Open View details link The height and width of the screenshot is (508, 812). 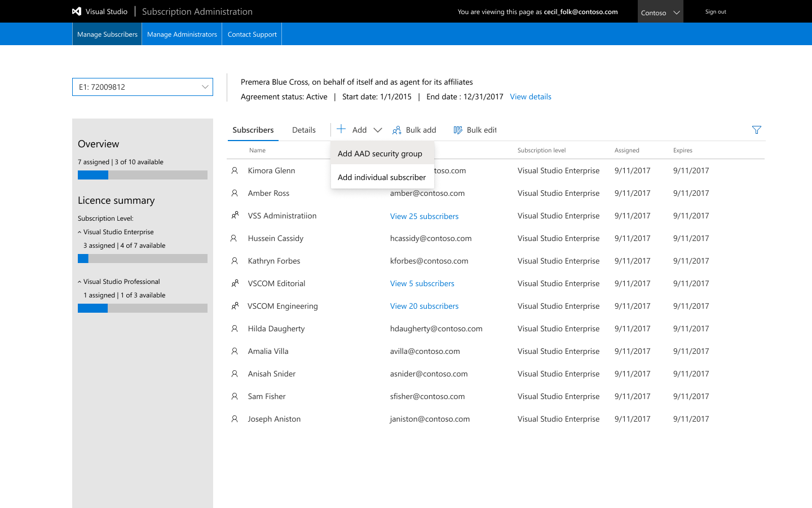tap(531, 97)
